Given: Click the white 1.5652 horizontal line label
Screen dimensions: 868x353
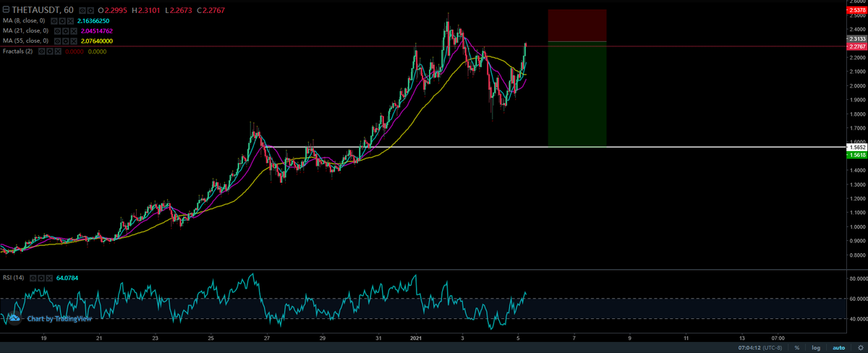Looking at the screenshot, I should pyautogui.click(x=856, y=147).
